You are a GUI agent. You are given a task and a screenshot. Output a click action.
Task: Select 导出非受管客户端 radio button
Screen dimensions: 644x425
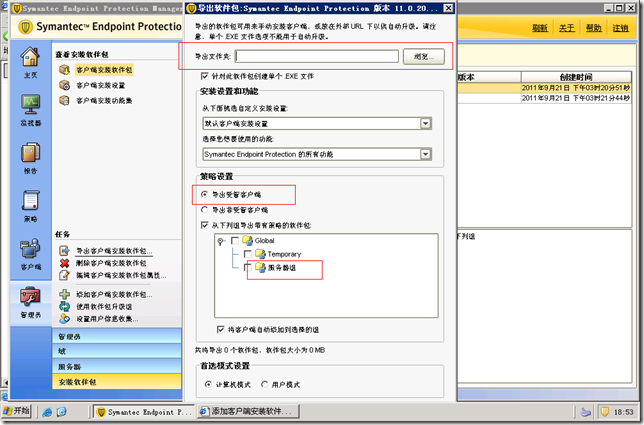205,210
